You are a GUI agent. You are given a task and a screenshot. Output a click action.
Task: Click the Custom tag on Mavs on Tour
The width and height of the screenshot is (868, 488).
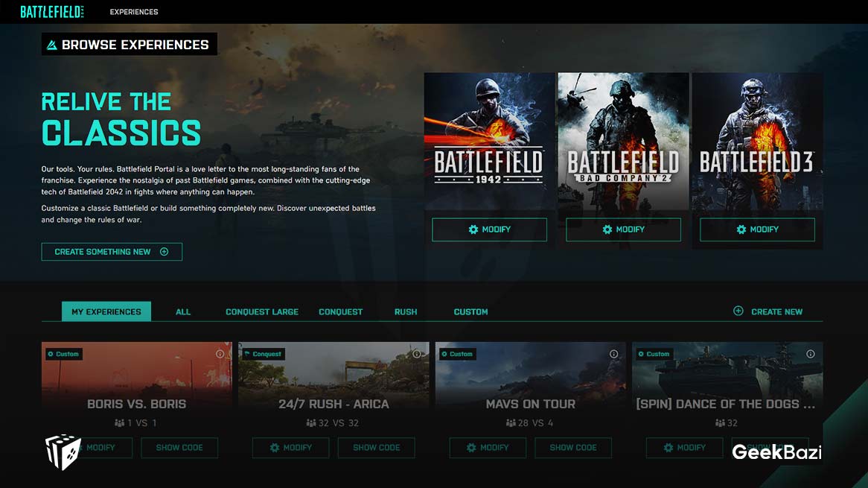[x=457, y=354]
